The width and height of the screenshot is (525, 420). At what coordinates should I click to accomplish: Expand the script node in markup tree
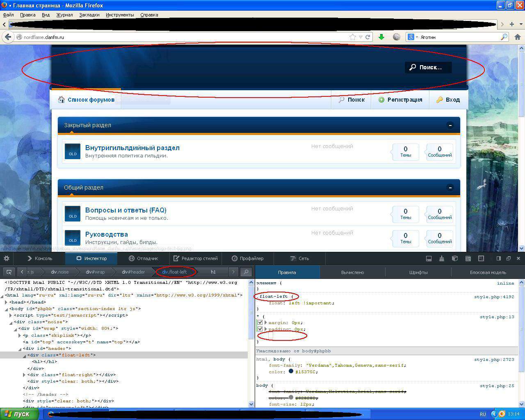click(x=11, y=315)
